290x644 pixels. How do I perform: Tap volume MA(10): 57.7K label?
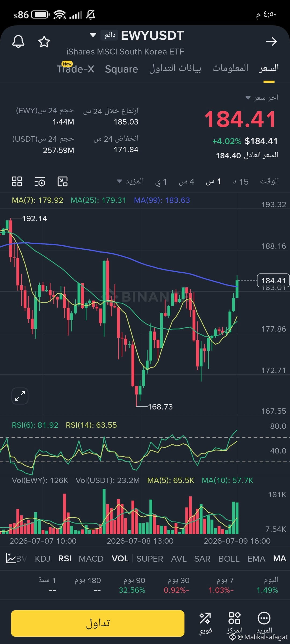227,480
